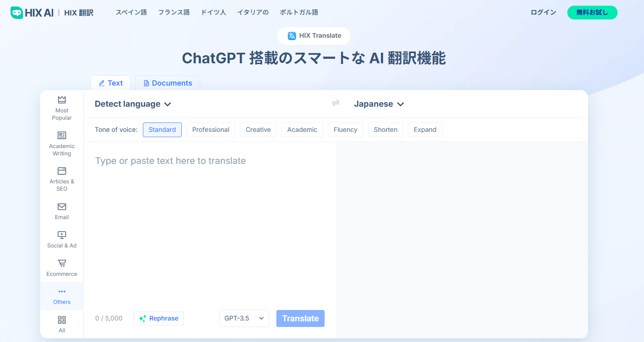Click the HIX AI logo icon
This screenshot has height=342, width=644.
(x=17, y=13)
